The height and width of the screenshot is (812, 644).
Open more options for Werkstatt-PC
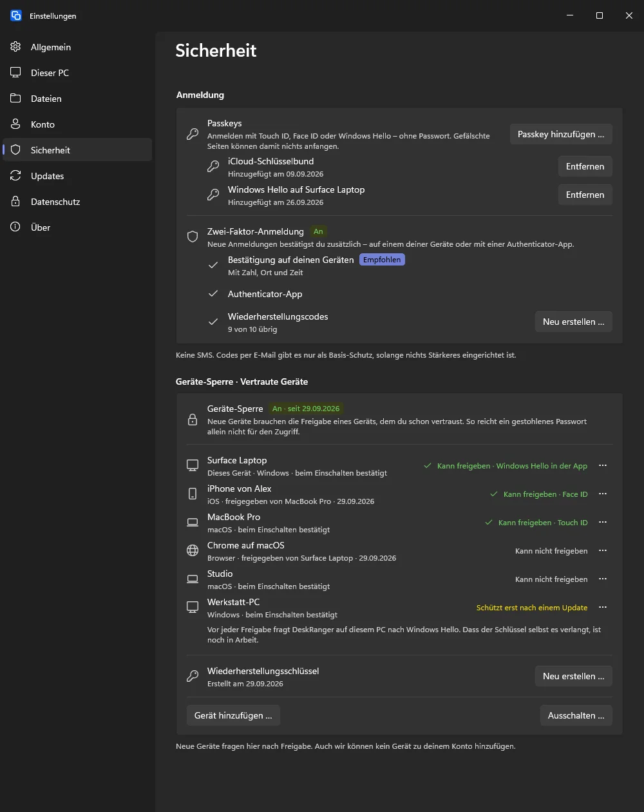(x=603, y=607)
